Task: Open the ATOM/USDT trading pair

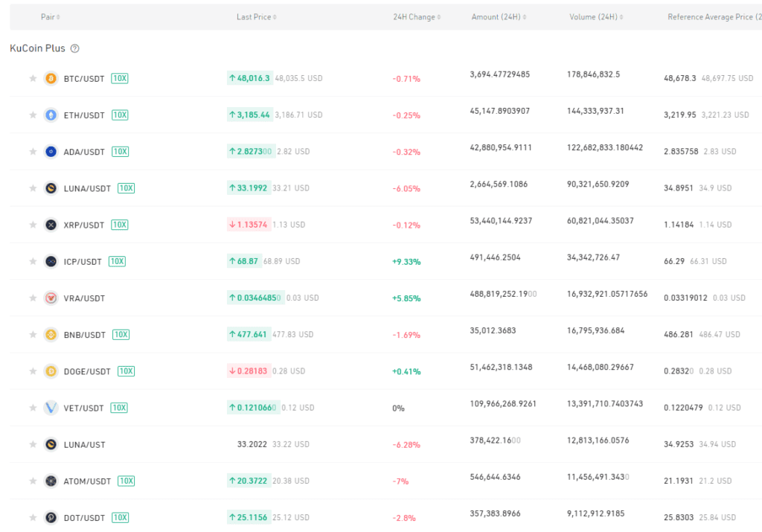Action: pyautogui.click(x=87, y=481)
